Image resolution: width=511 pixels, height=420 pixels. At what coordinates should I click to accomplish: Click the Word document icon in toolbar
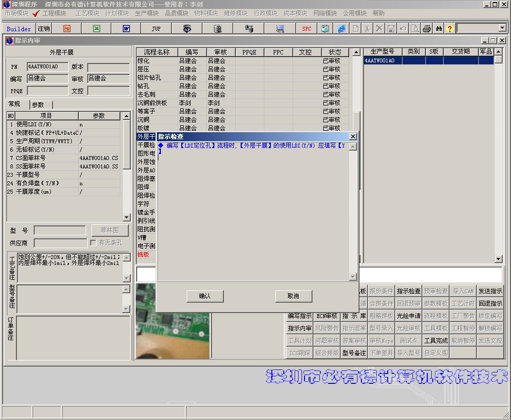tap(126, 29)
